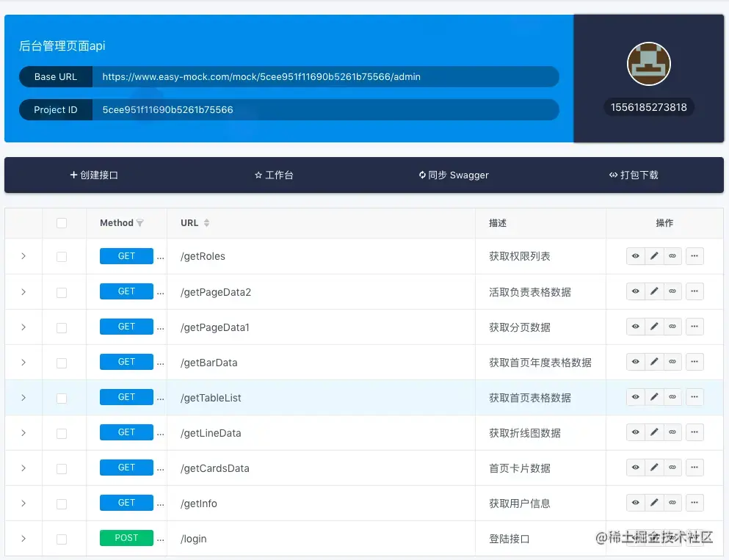Preview the /getInfo interface with eye icon
The width and height of the screenshot is (729, 560).
(636, 503)
